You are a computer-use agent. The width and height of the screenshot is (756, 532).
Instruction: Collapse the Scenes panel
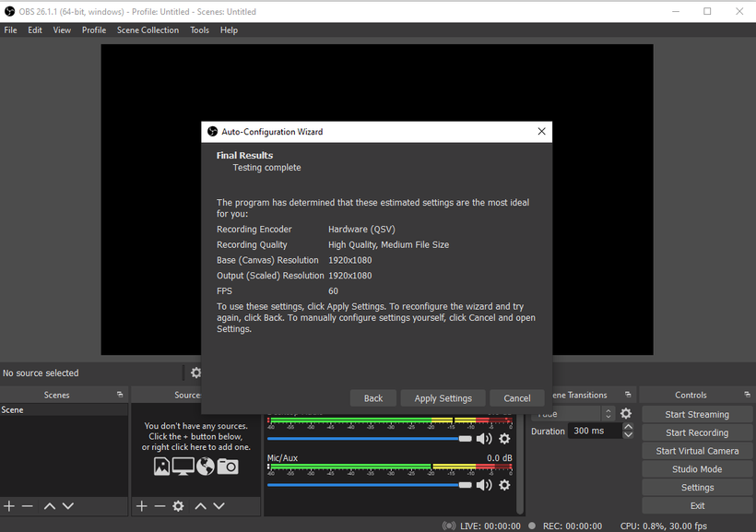(120, 395)
